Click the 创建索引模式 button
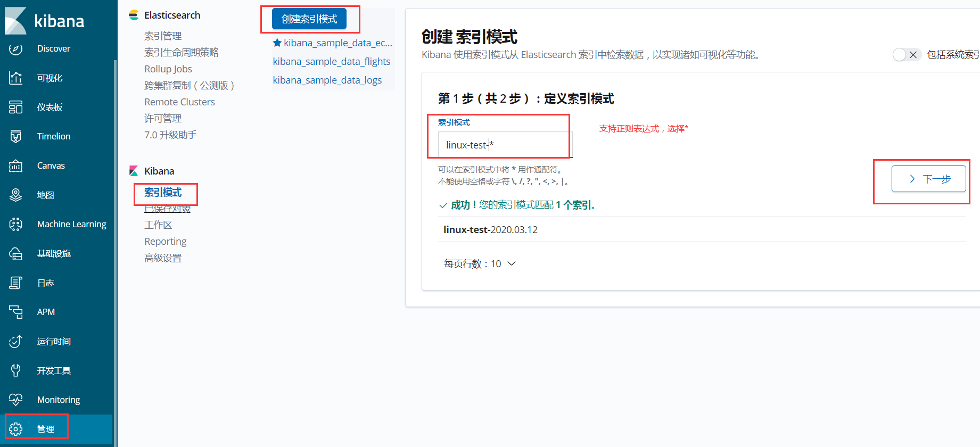Image resolution: width=980 pixels, height=447 pixels. tap(309, 19)
